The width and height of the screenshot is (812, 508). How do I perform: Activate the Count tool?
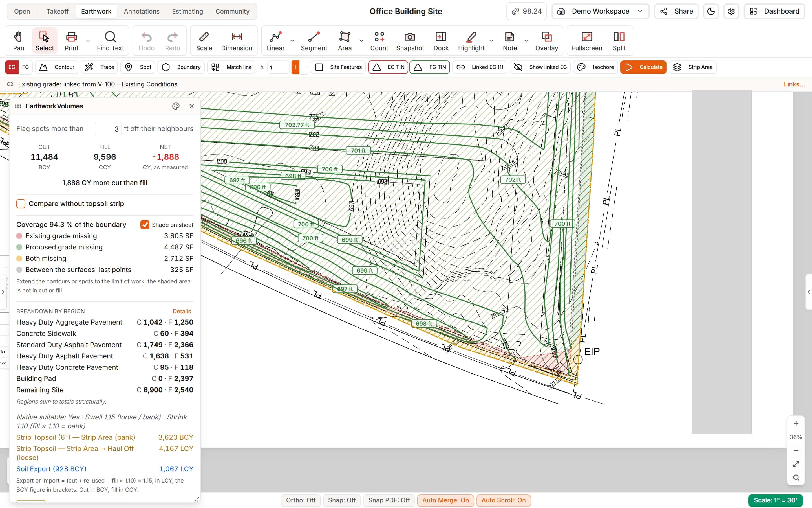click(x=379, y=41)
